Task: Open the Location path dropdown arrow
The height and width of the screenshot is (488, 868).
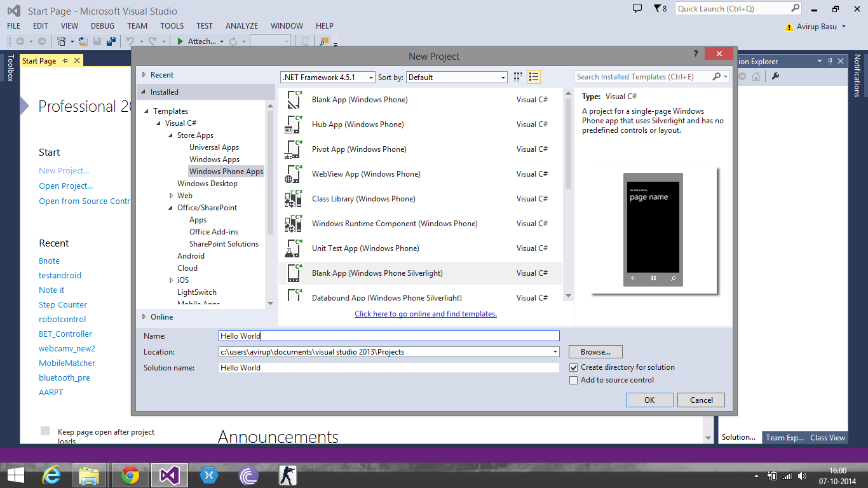Action: (555, 352)
